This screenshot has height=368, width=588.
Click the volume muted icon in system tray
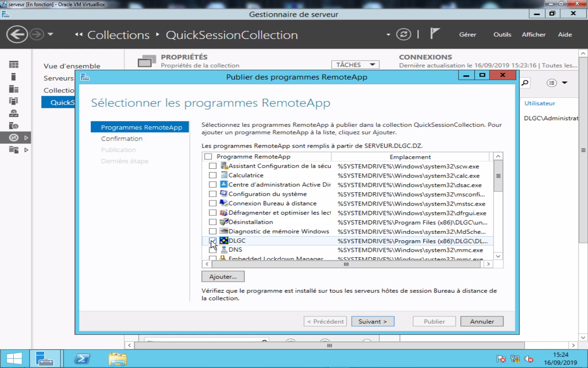[529, 359]
